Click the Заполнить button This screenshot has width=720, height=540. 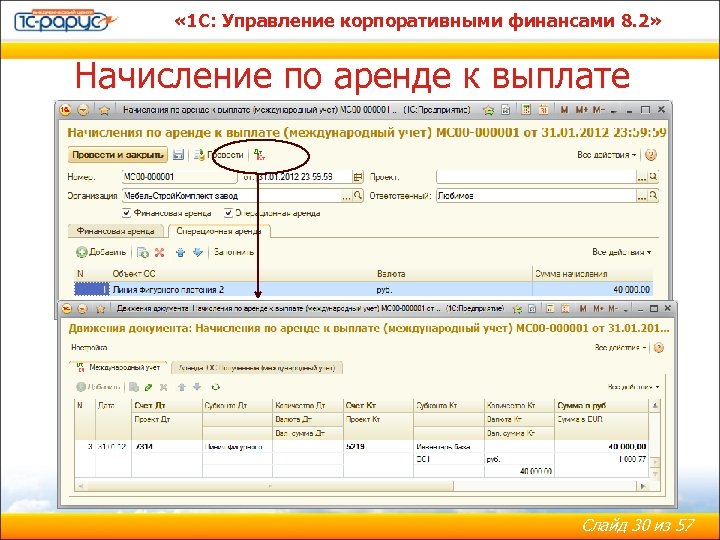234,252
